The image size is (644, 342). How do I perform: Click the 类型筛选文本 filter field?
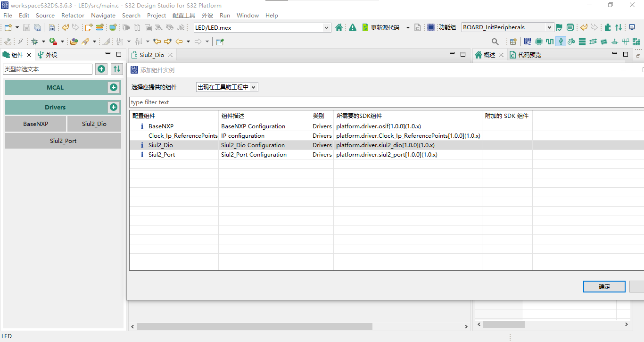pyautogui.click(x=48, y=69)
